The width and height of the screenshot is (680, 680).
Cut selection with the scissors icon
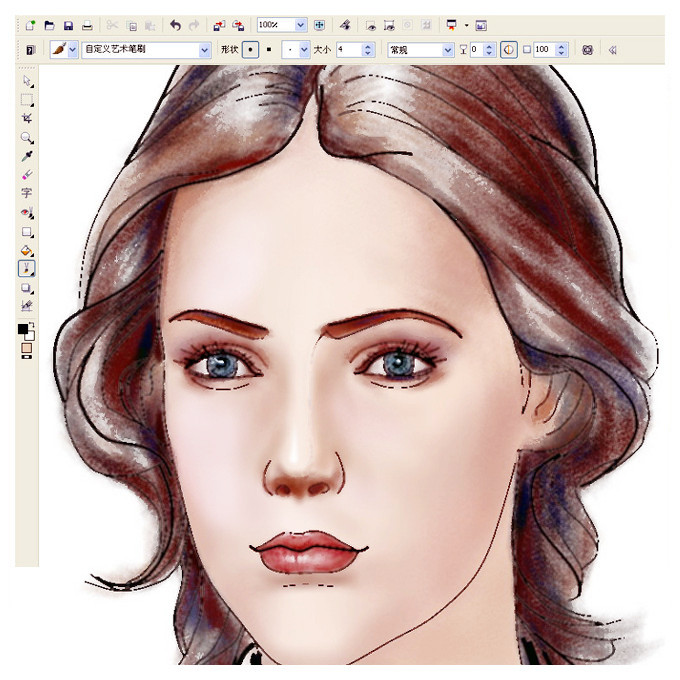click(112, 25)
